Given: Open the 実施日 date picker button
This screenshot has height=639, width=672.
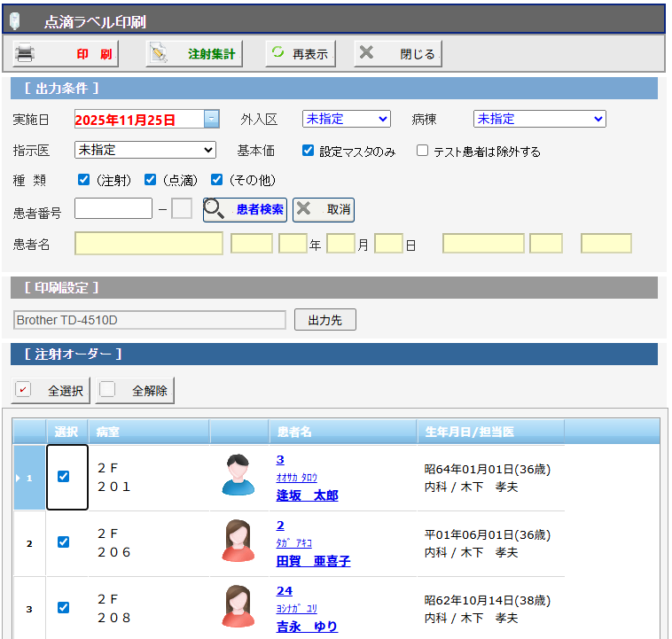Looking at the screenshot, I should click(211, 119).
